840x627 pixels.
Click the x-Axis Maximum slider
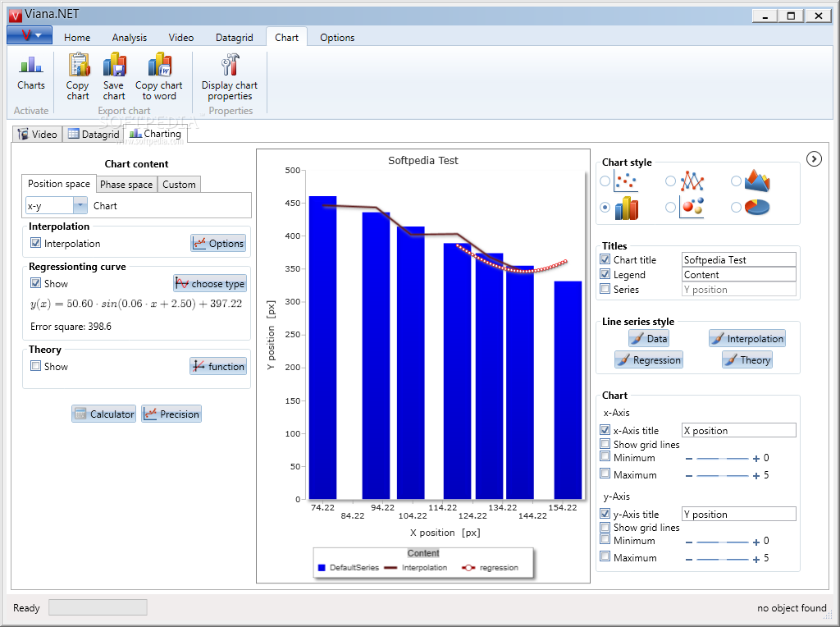pos(722,476)
